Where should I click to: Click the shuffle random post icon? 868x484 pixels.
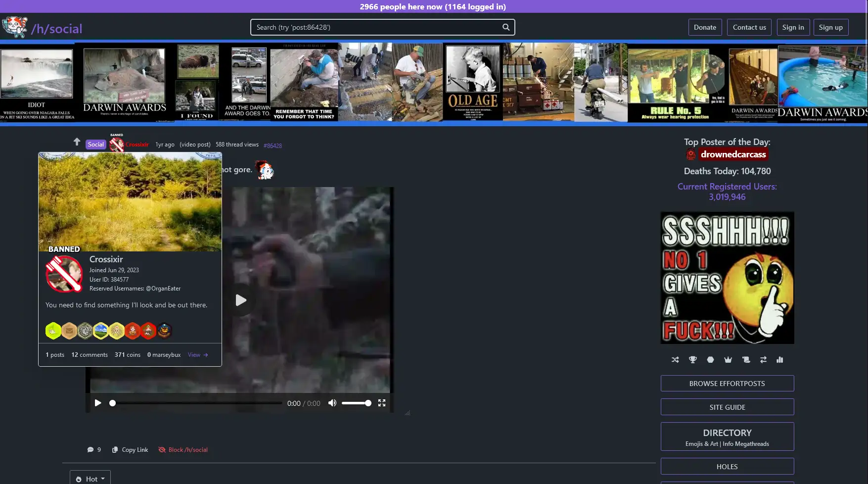675,360
